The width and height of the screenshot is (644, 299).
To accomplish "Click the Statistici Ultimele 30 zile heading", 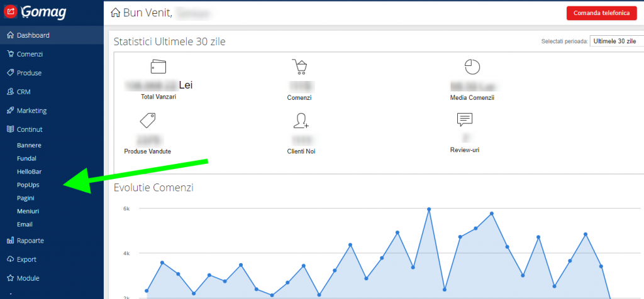I will pyautogui.click(x=170, y=41).
